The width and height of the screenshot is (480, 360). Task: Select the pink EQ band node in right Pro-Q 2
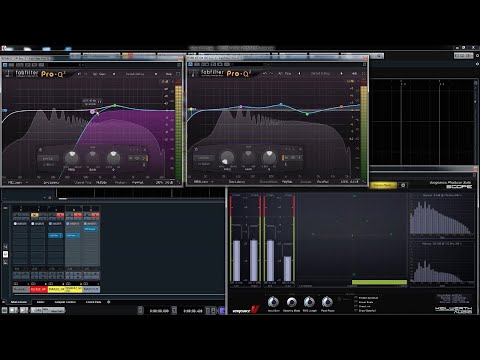pos(241,107)
